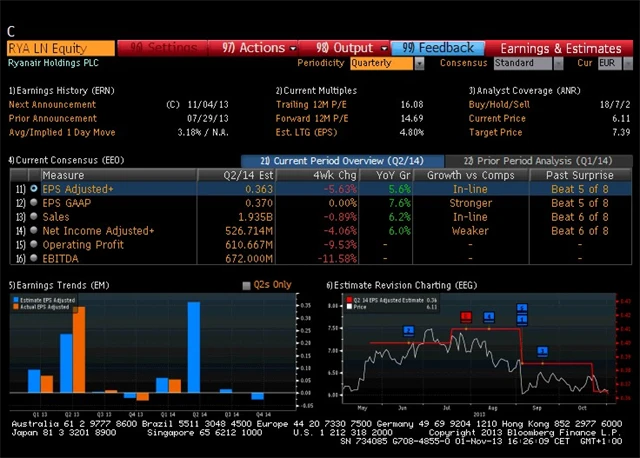Image resolution: width=640 pixels, height=458 pixels.
Task: Click EPS Adjusted+ estimate value 0.363
Action: [259, 189]
